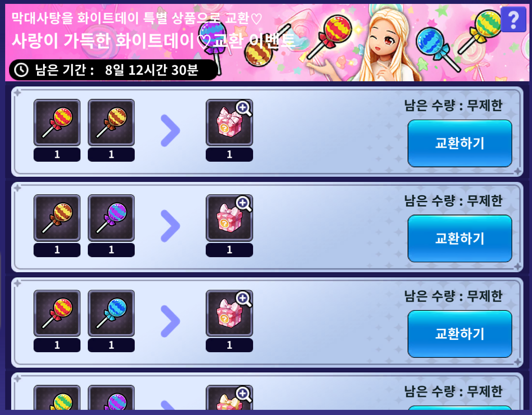Click pink gift box reward in third row

coord(229,314)
